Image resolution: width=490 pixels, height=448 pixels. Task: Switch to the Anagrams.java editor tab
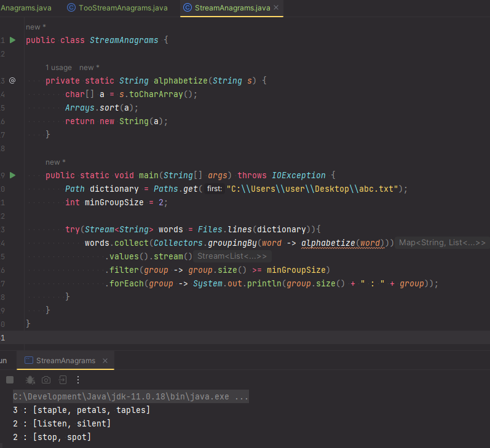26,8
